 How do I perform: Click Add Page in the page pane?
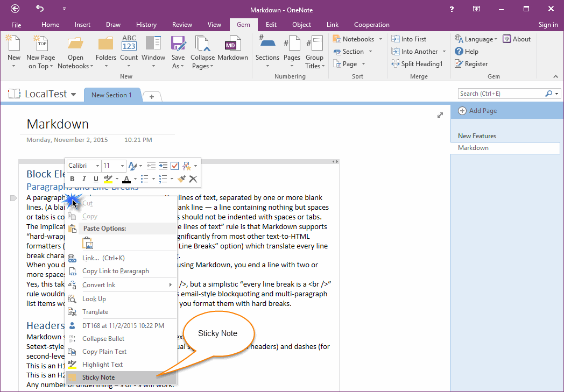click(482, 111)
